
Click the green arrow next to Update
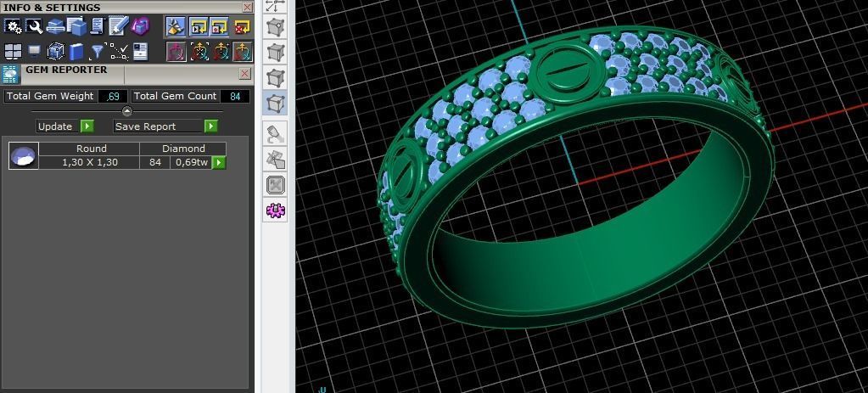point(87,126)
